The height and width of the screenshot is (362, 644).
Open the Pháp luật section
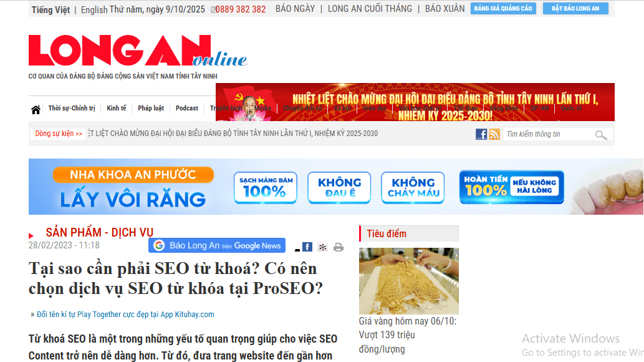pos(151,108)
